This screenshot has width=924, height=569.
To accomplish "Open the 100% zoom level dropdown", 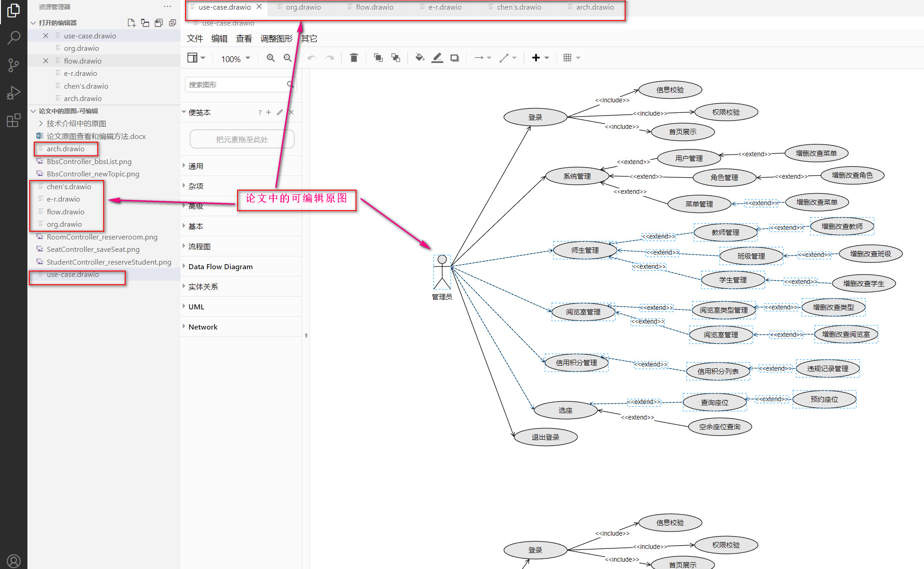I will tap(235, 58).
